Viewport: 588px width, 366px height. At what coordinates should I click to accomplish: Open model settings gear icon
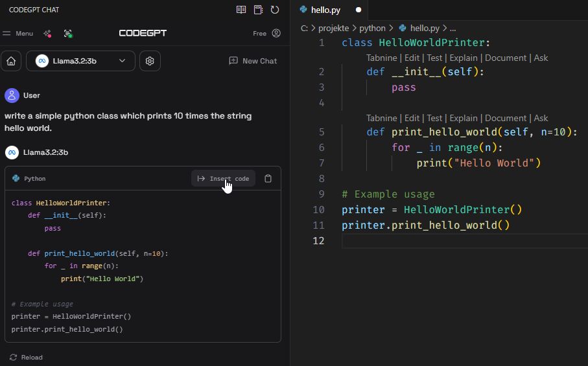[x=150, y=61]
